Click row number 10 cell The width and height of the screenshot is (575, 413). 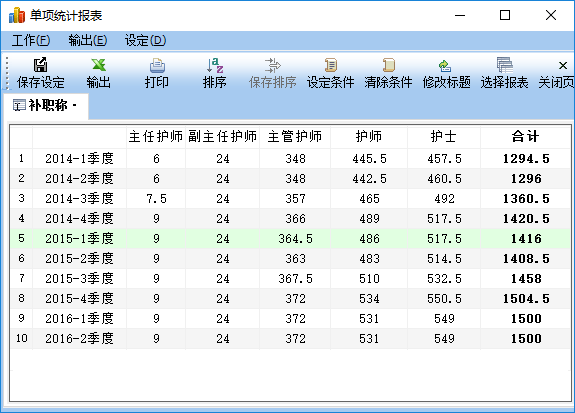(x=22, y=339)
